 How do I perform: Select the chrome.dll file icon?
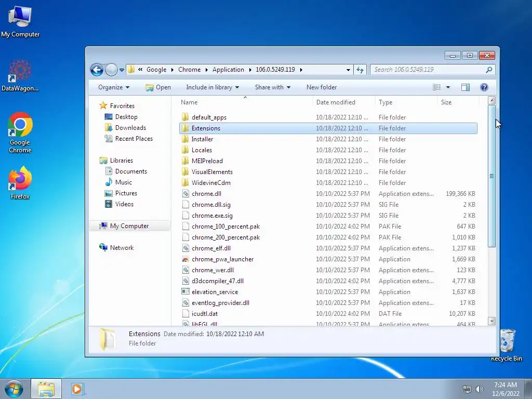pyautogui.click(x=185, y=194)
